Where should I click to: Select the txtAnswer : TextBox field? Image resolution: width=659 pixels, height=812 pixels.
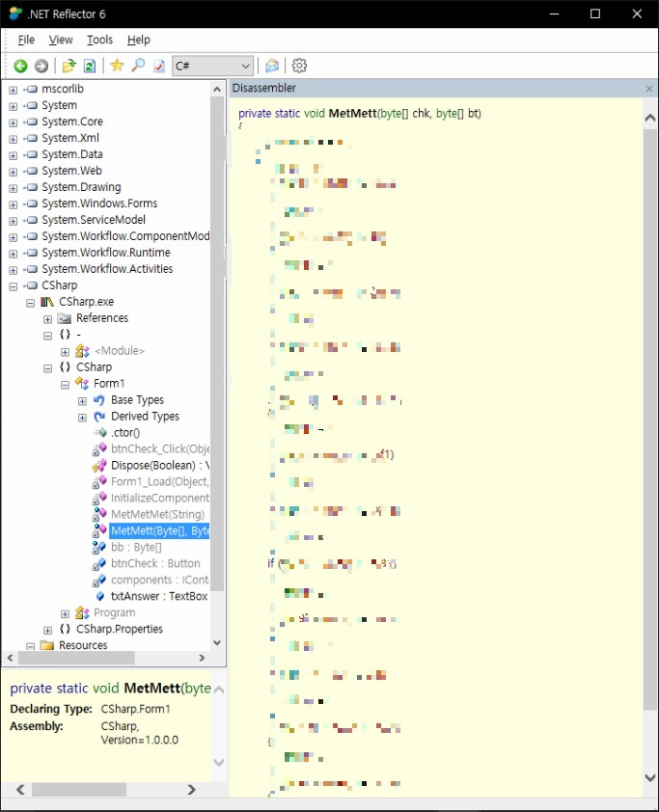pyautogui.click(x=159, y=597)
